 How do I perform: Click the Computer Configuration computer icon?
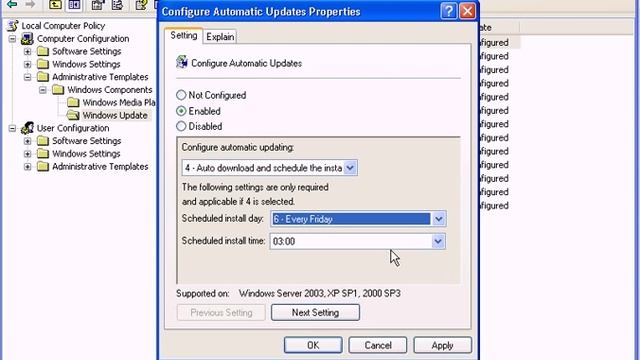pyautogui.click(x=27, y=39)
